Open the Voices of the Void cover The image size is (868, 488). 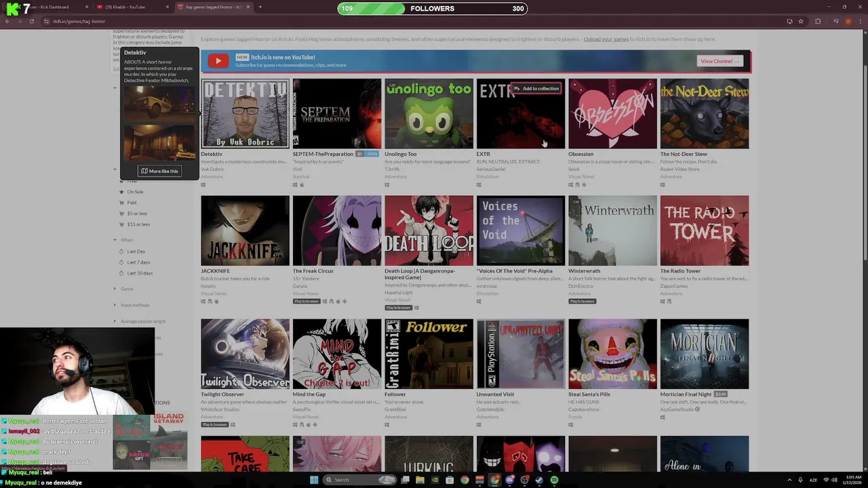(x=521, y=230)
